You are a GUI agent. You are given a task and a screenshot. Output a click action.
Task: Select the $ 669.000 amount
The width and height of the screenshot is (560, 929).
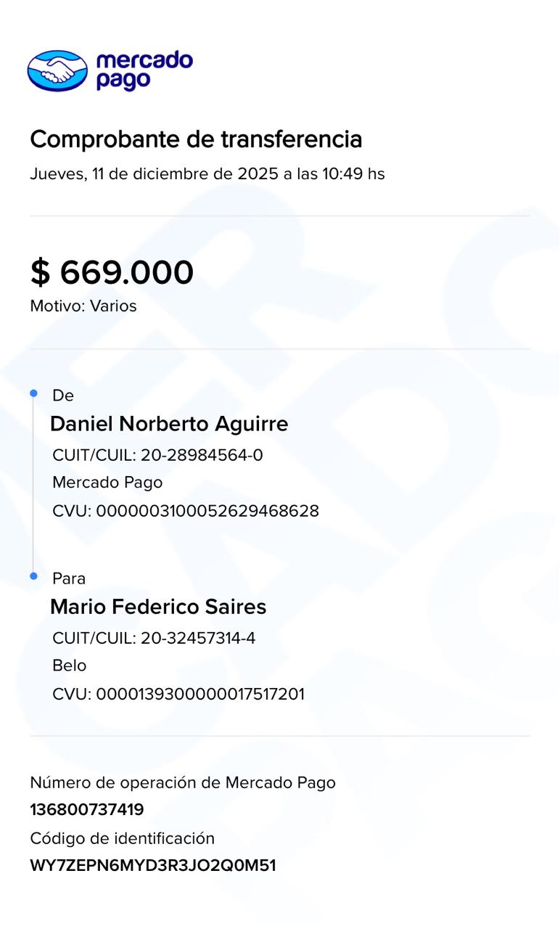[112, 273]
